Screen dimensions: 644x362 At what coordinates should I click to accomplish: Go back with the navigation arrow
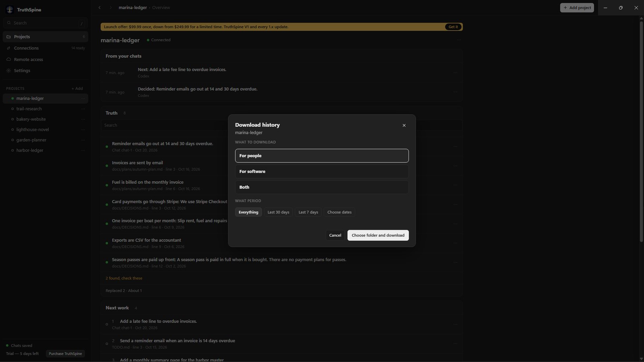(99, 8)
